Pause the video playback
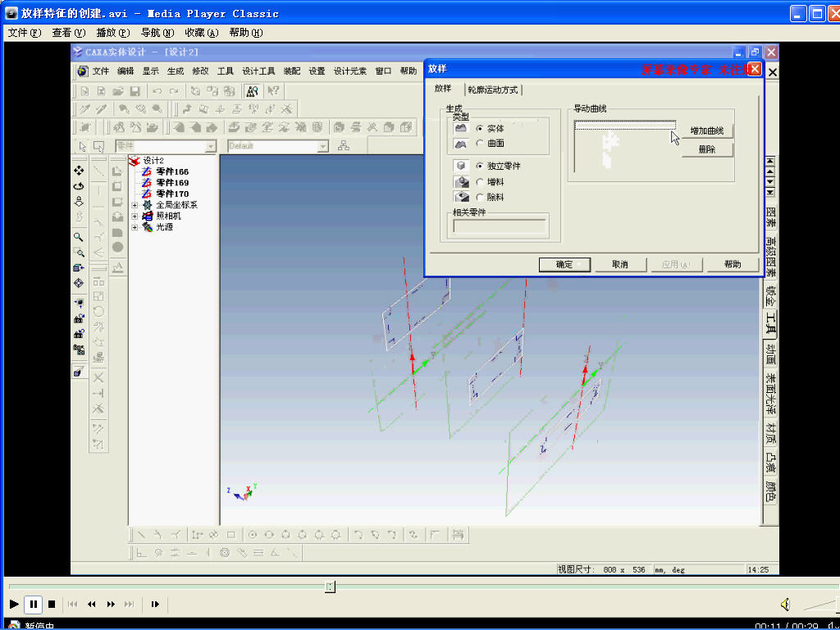Viewport: 840px width, 630px height. click(x=33, y=605)
